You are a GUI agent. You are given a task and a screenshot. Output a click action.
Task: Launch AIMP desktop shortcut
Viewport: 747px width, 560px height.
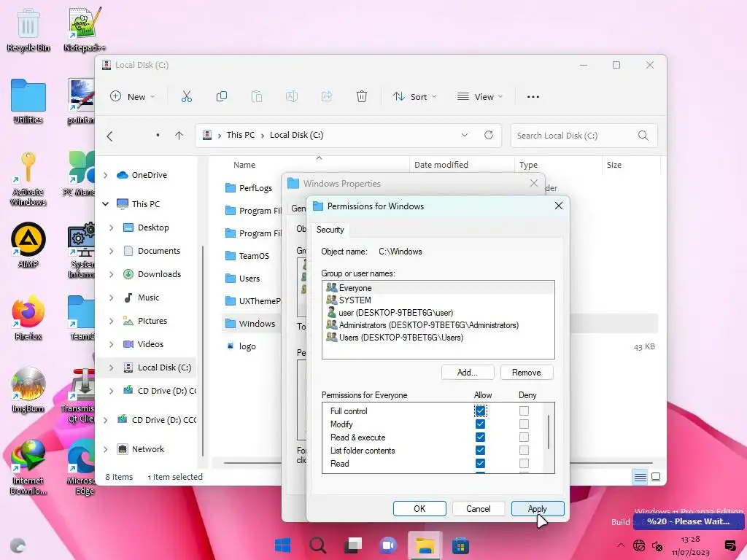(x=28, y=245)
